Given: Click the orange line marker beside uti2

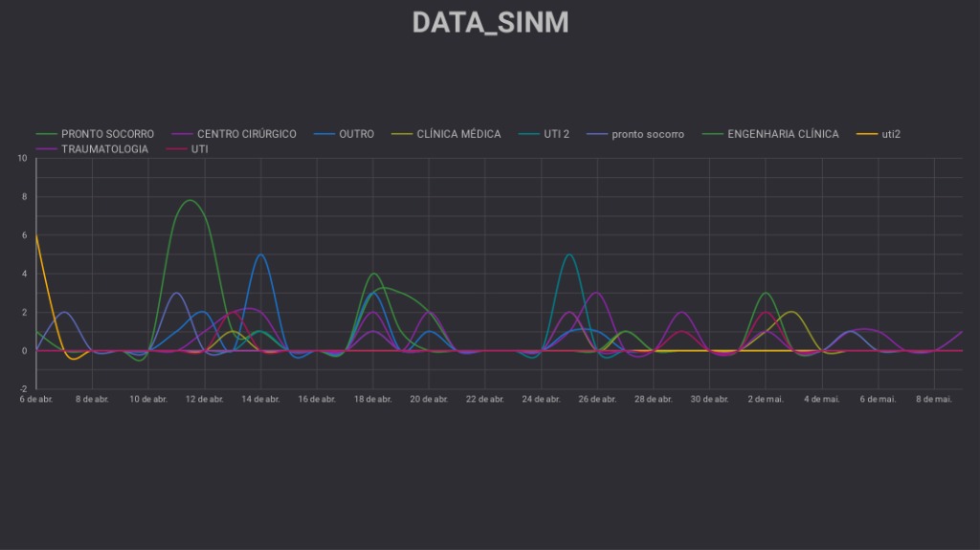Looking at the screenshot, I should pos(866,134).
